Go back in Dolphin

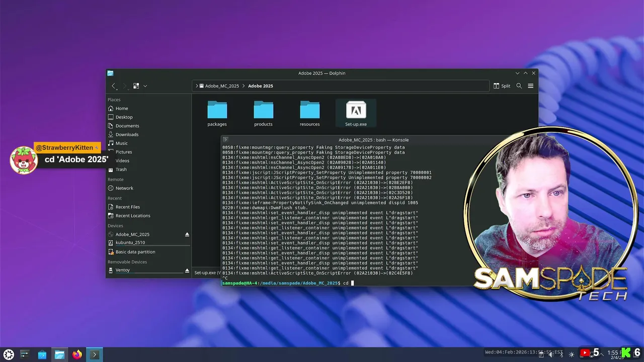(114, 86)
